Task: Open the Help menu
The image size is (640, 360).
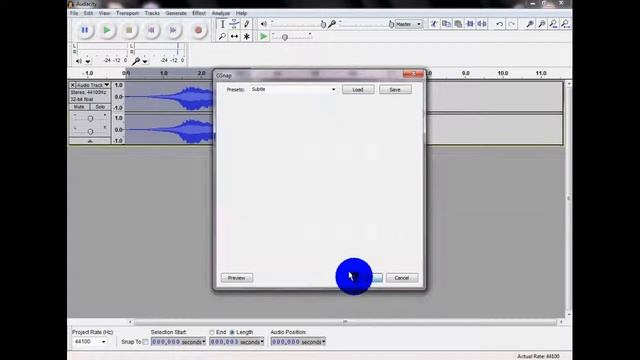Action: [241, 13]
